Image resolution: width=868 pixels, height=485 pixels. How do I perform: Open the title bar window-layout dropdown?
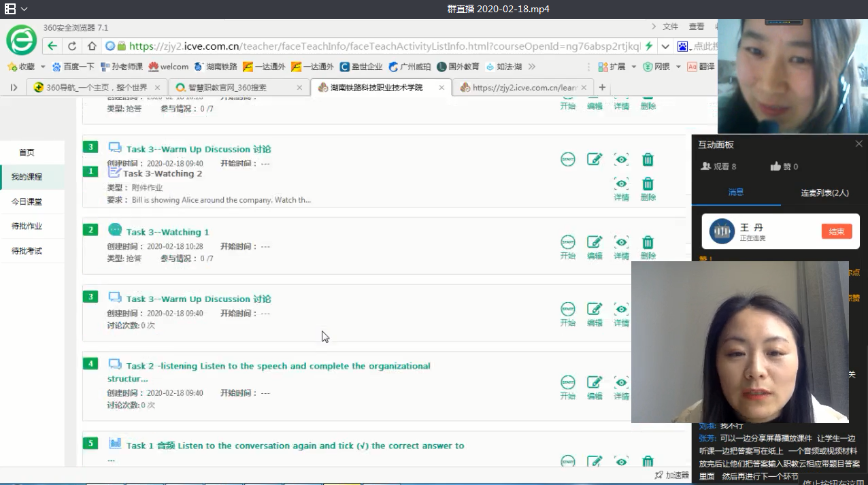pos(24,9)
